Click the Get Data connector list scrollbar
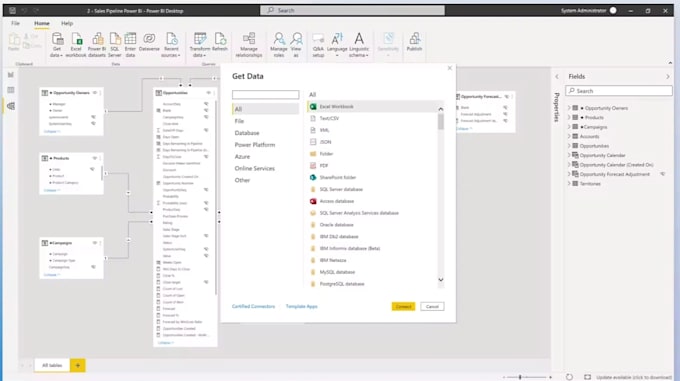 click(x=441, y=122)
